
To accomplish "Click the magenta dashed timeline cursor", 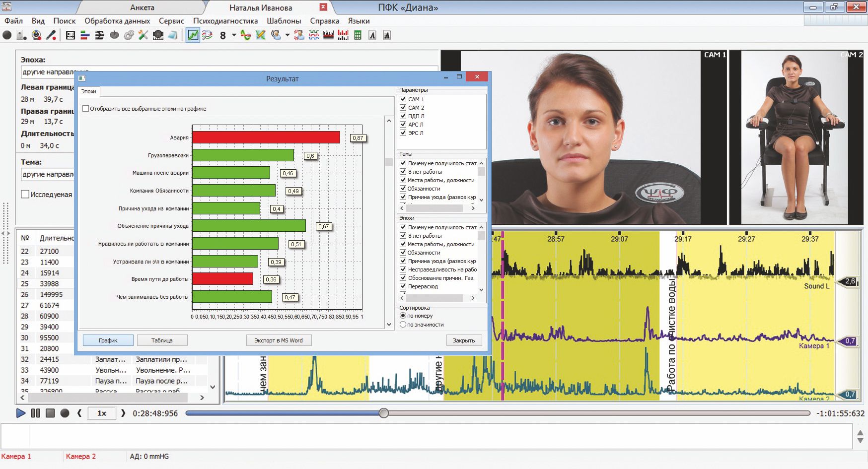I will click(x=503, y=316).
